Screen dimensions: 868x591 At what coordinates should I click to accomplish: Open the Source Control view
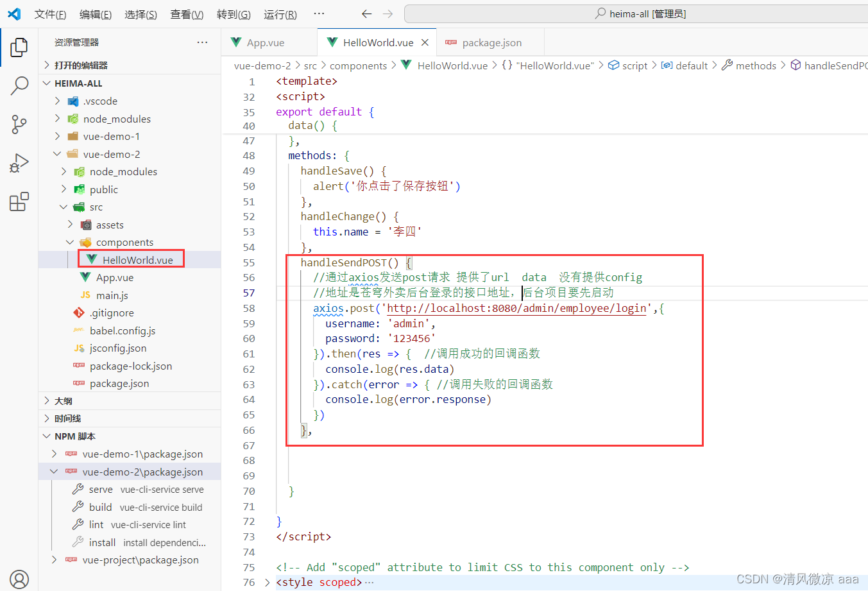tap(19, 124)
